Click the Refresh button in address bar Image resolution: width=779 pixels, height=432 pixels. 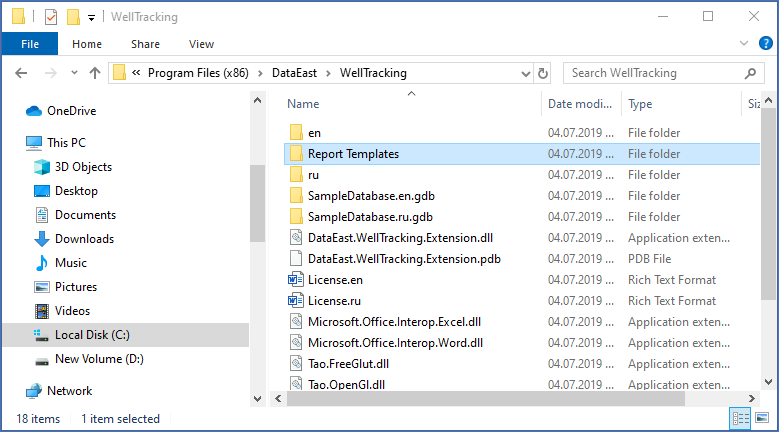coord(542,73)
